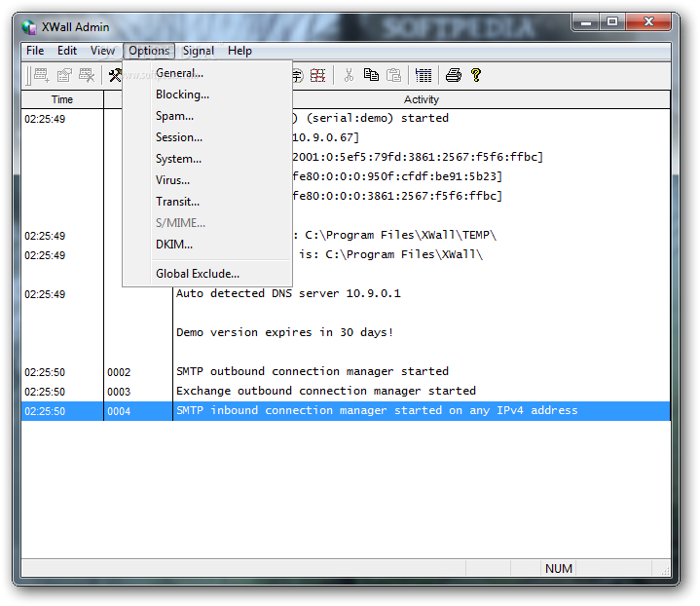This screenshot has height=606, width=700.
Task: Click the NUM status bar indicator
Action: pos(559,568)
